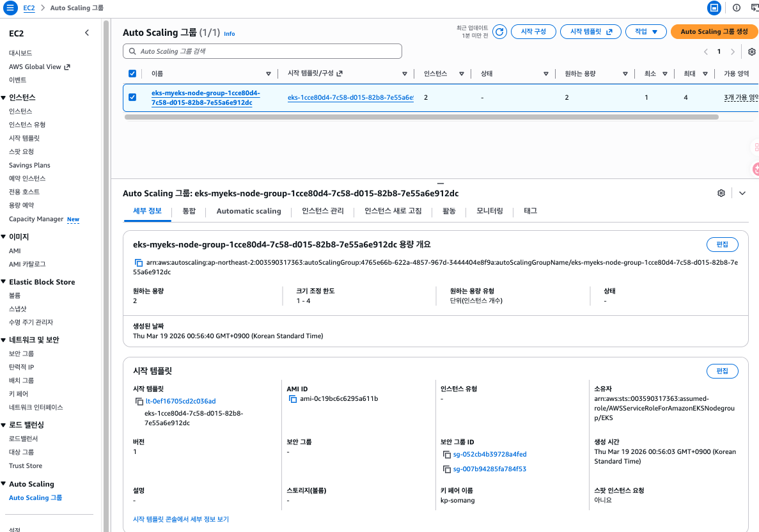Sort by the 최대 column arrow

tap(705, 74)
